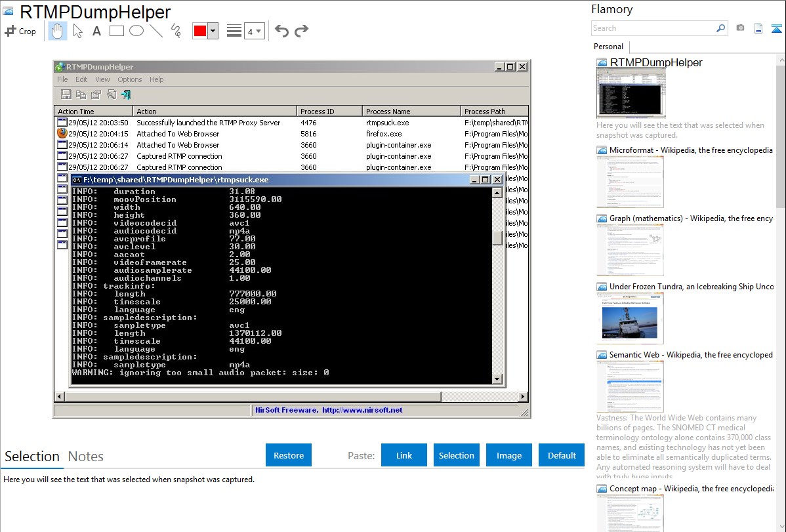Click the Properties icon in RTMPDumpHelper toolbar
Image resolution: width=786 pixels, height=532 pixels.
[96, 94]
